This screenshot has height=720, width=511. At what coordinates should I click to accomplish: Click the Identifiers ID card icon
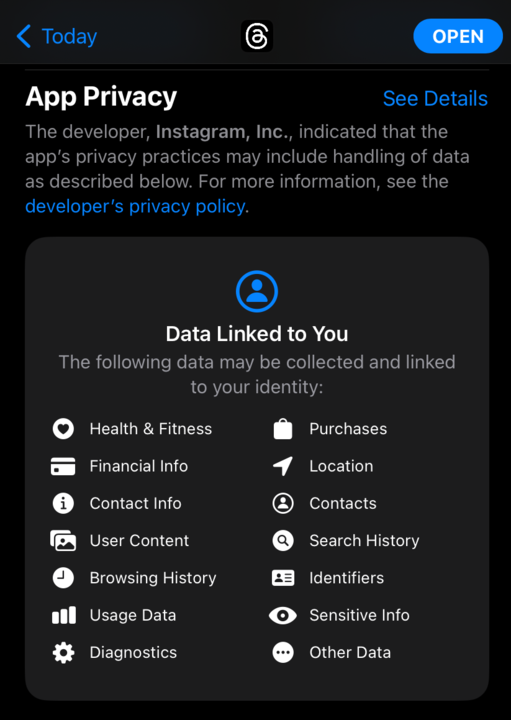tap(283, 578)
